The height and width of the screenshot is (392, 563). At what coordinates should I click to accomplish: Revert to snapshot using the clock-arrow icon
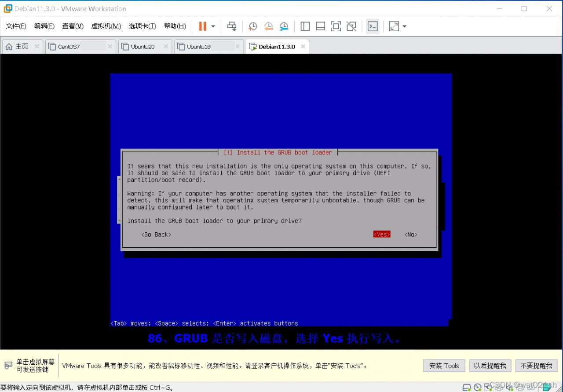pos(268,26)
